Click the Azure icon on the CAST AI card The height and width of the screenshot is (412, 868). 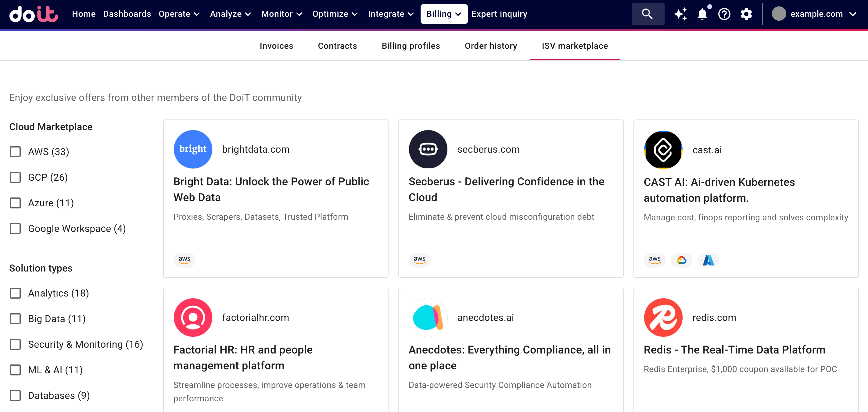pos(708,260)
